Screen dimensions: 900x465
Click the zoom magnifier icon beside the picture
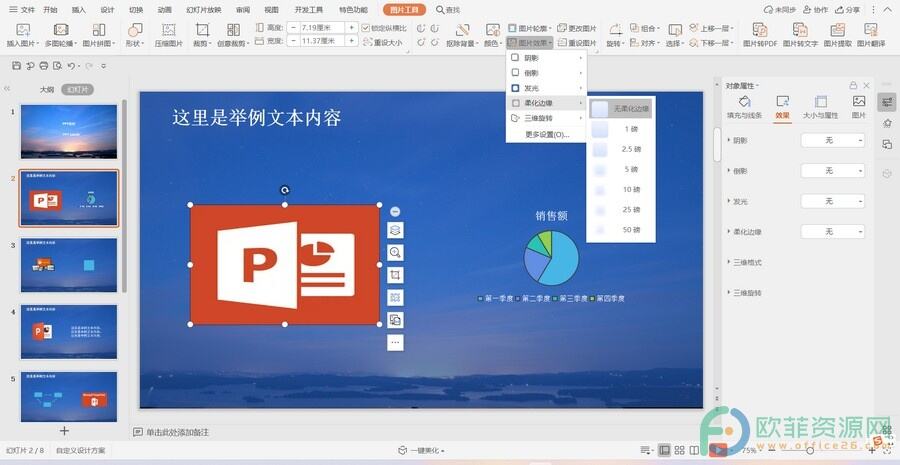tap(395, 253)
